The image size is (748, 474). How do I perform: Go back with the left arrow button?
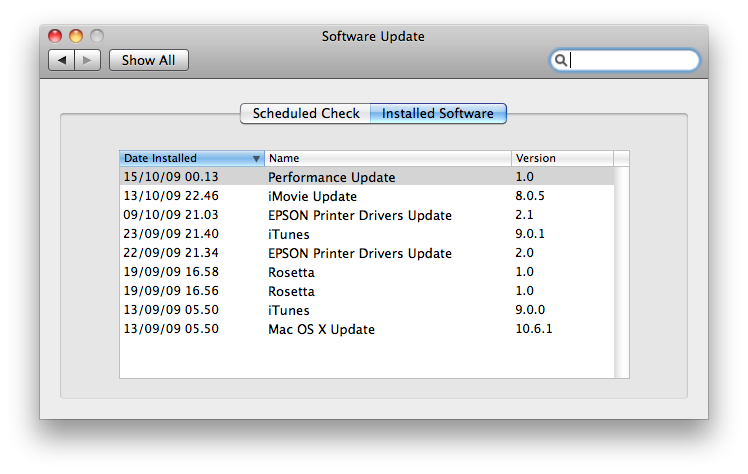click(x=62, y=60)
